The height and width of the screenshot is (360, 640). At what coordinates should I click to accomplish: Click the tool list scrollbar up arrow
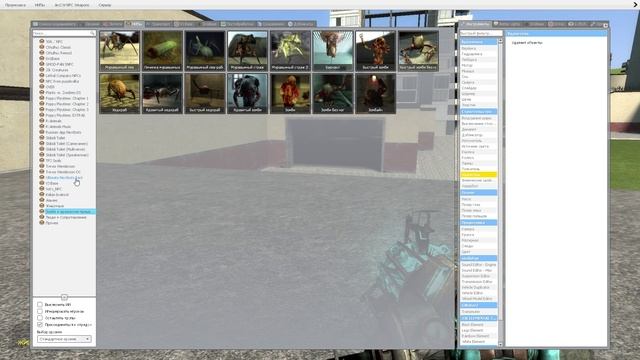pos(500,41)
